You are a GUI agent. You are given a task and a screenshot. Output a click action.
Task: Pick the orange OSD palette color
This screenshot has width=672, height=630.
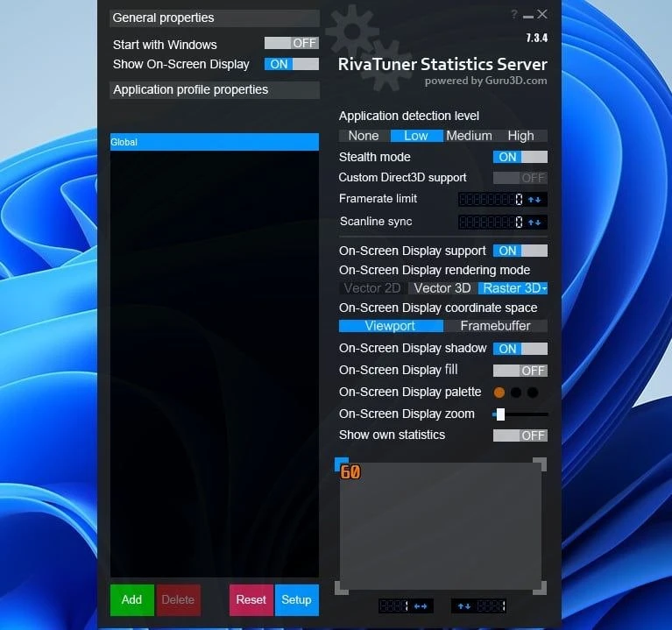499,393
